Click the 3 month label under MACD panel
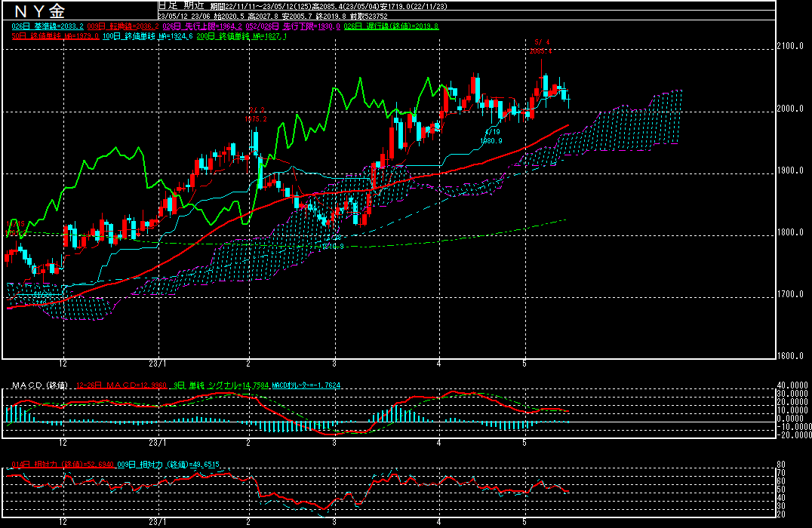Image resolution: width=812 pixels, height=528 pixels. [334, 443]
